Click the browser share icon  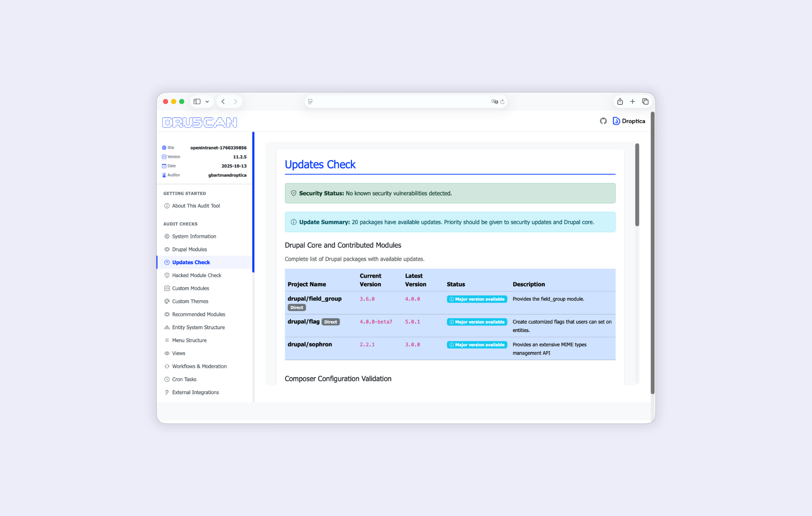pyautogui.click(x=620, y=102)
